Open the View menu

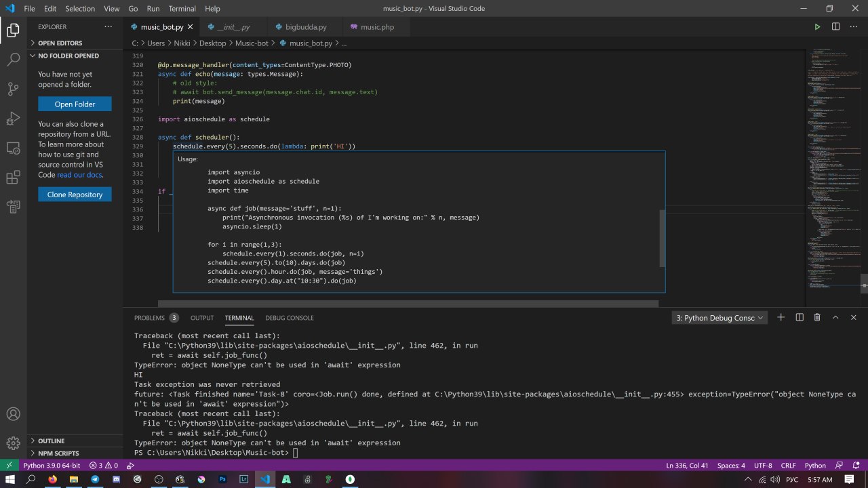click(x=112, y=9)
